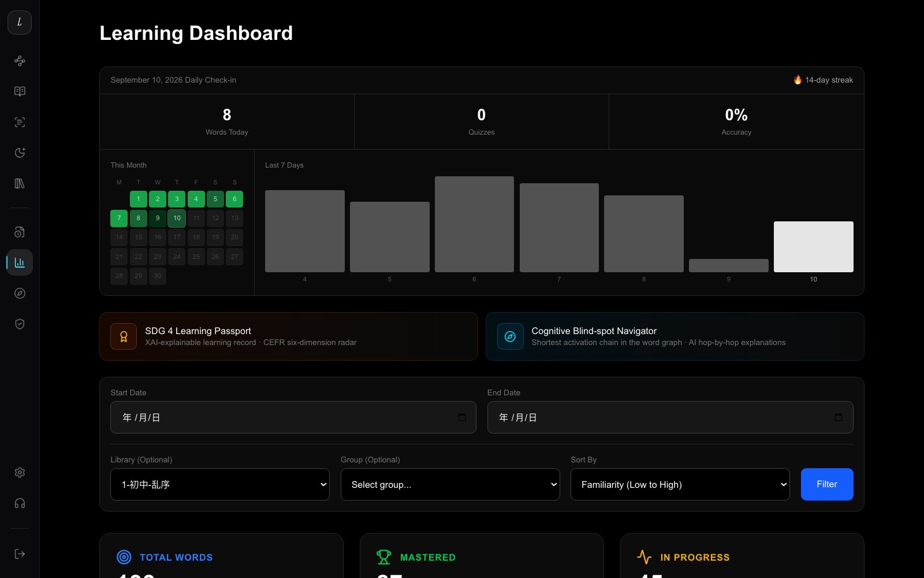Click the logout arrow icon
Screen dimensions: 924x578
tap(20, 554)
